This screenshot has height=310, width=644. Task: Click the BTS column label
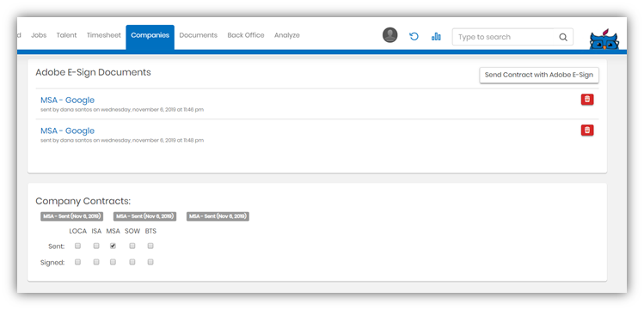coord(150,231)
